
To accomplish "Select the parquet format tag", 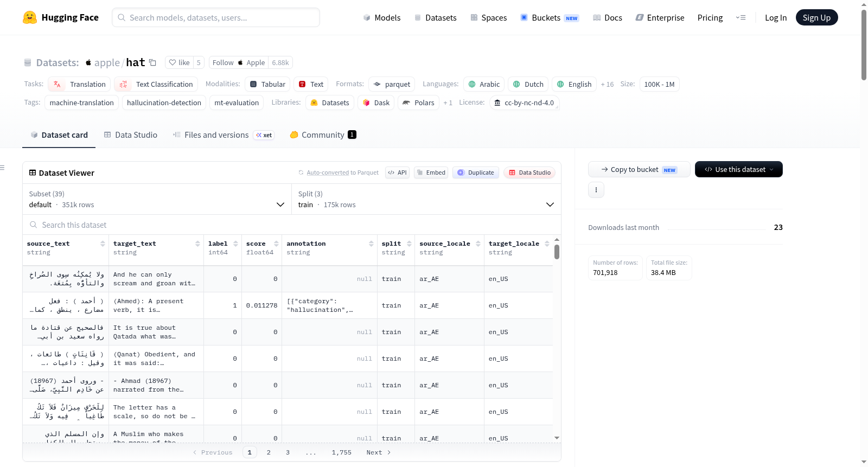I will point(392,84).
